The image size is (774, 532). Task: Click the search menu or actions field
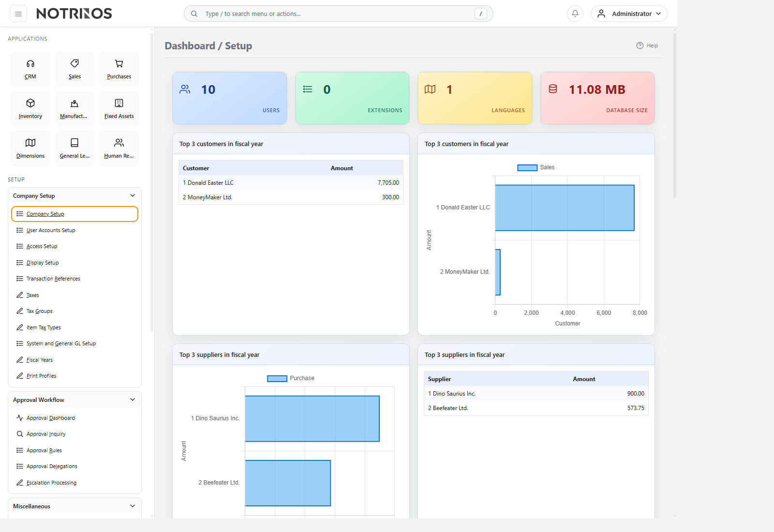point(339,14)
